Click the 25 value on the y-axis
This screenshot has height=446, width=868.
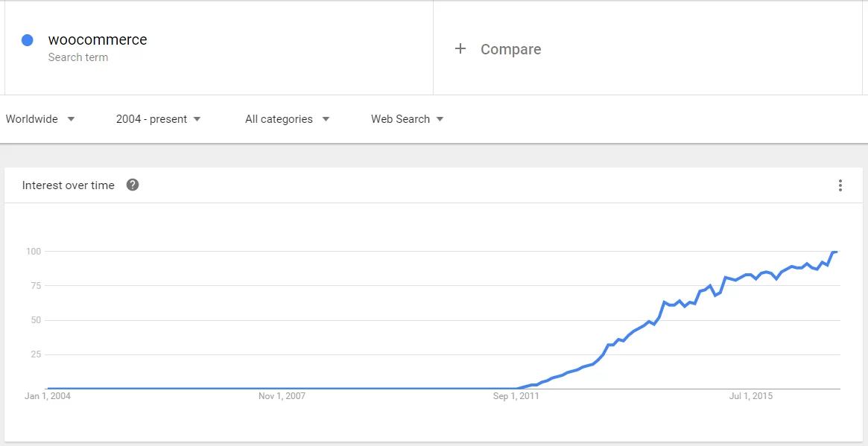point(35,354)
